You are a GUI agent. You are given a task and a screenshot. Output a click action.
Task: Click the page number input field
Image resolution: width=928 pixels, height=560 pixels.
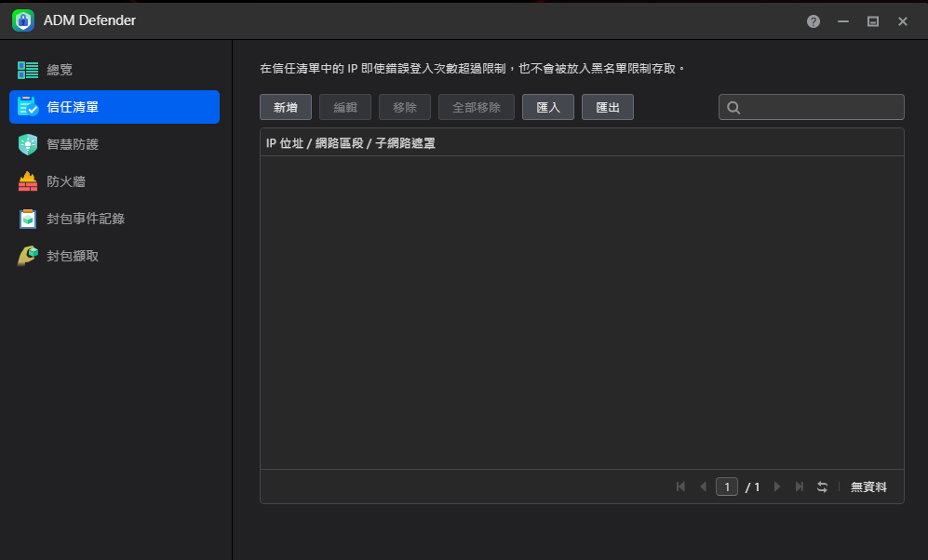point(727,487)
